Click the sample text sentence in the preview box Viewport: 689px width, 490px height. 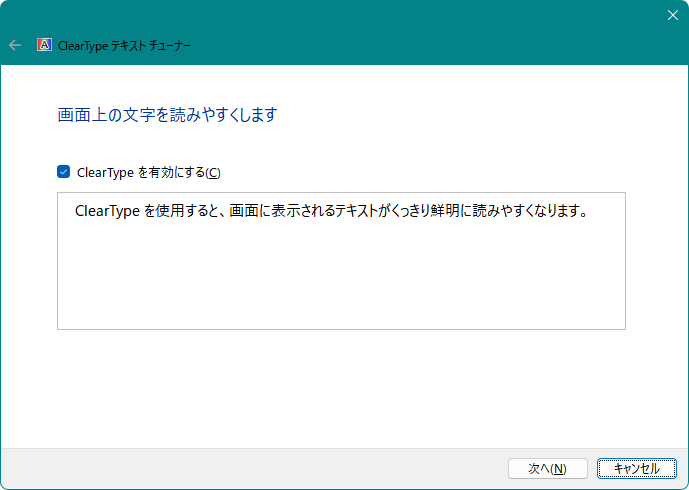[x=330, y=212]
